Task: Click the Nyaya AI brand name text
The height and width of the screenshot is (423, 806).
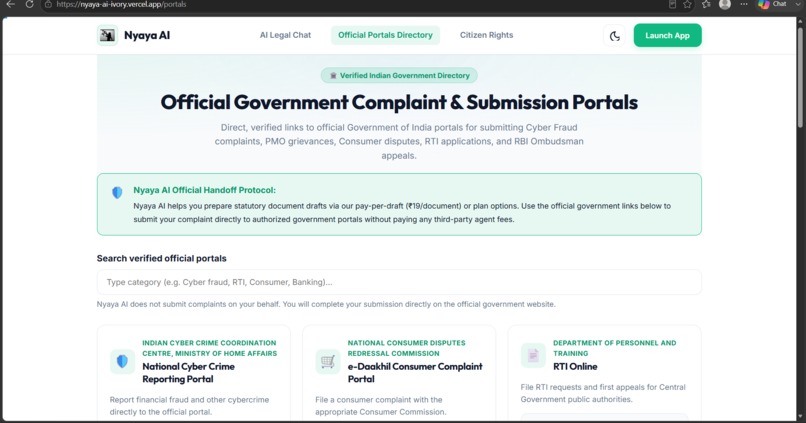Action: click(x=147, y=35)
